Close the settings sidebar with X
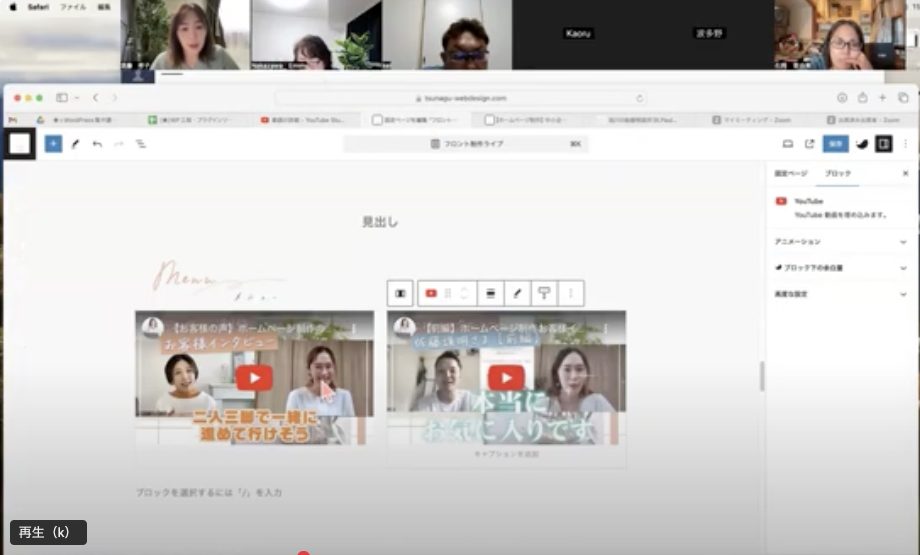This screenshot has height=555, width=920. (x=905, y=174)
